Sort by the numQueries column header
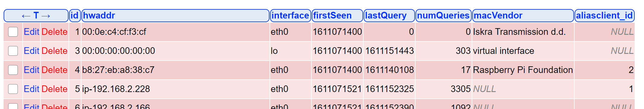 [x=443, y=15]
